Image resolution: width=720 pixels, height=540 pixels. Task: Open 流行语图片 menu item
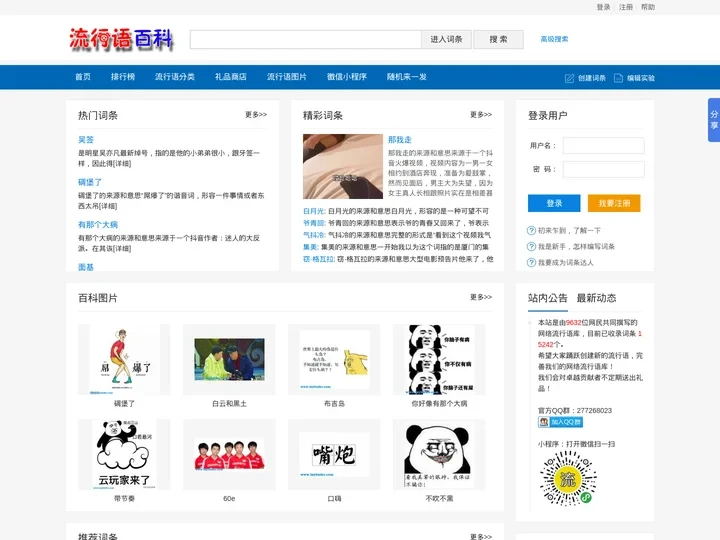(x=287, y=77)
